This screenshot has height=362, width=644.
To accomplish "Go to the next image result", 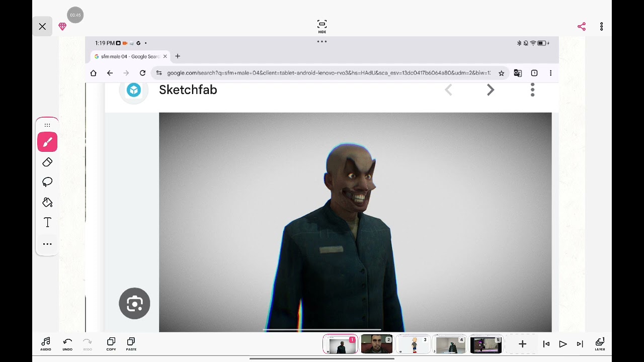I will click(491, 90).
